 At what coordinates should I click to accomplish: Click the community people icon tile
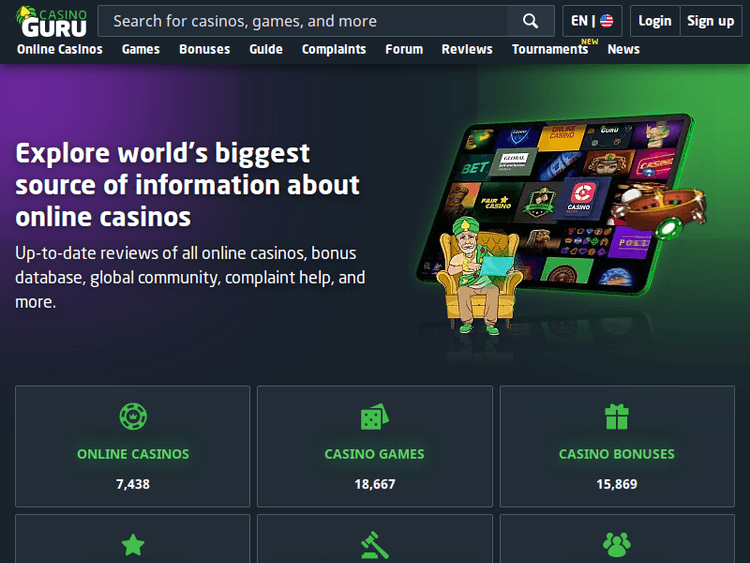616,544
